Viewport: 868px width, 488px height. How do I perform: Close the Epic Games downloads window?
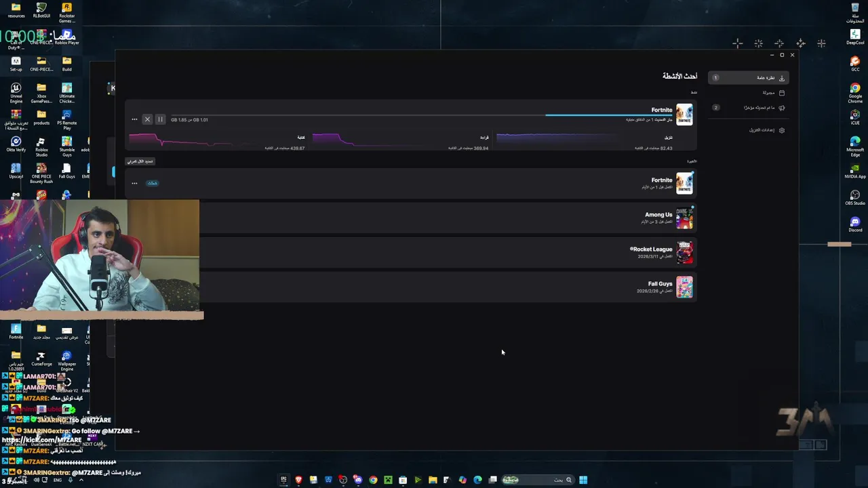click(x=792, y=55)
